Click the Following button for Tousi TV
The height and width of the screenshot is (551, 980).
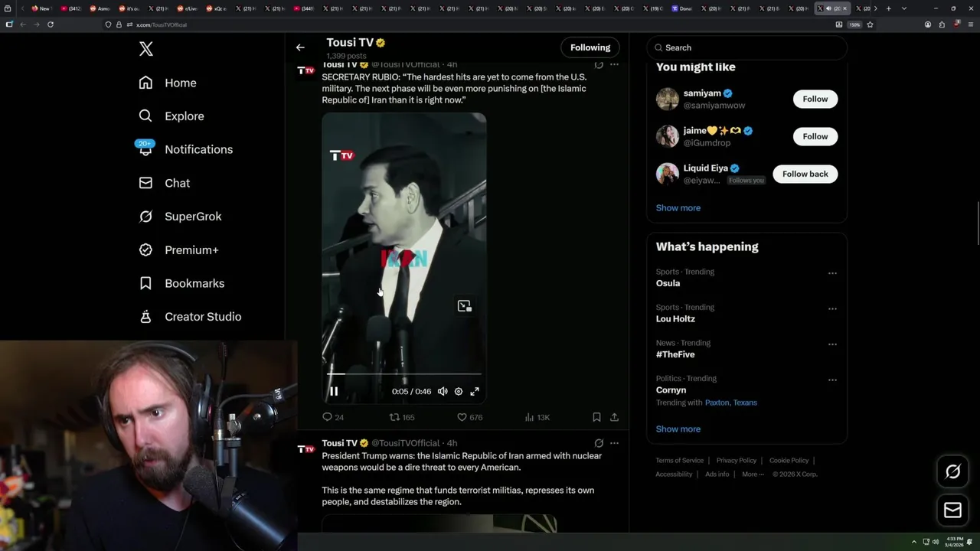point(590,47)
